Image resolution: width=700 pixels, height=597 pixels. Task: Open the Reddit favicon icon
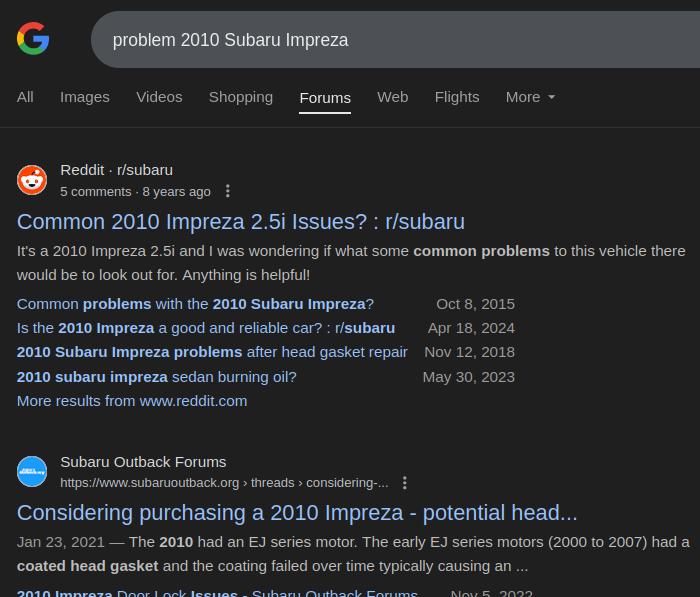[32, 180]
